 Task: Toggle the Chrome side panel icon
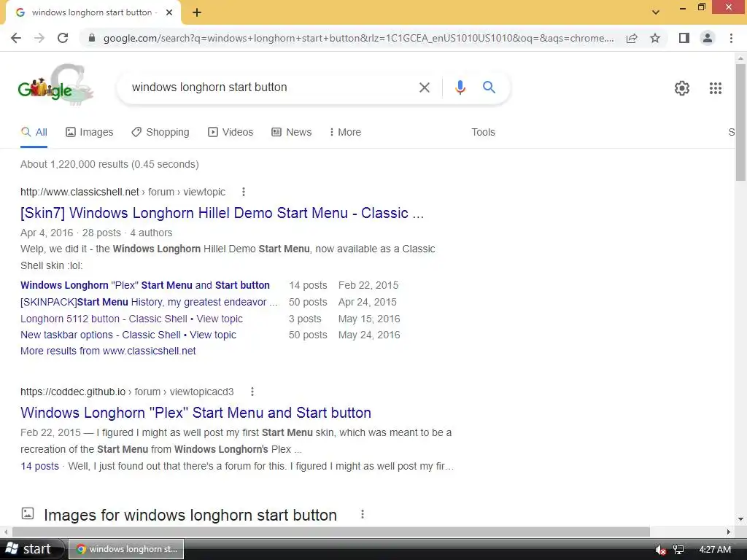coord(684,38)
